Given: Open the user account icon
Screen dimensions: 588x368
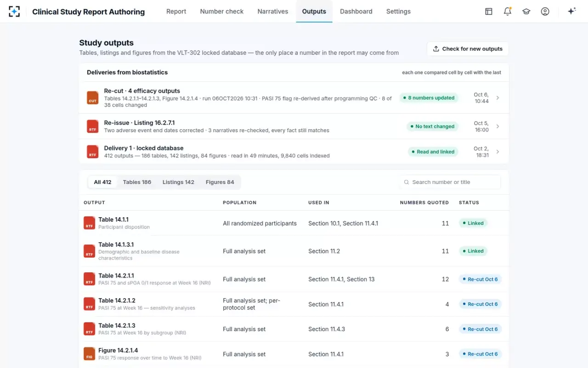Looking at the screenshot, I should tap(545, 11).
